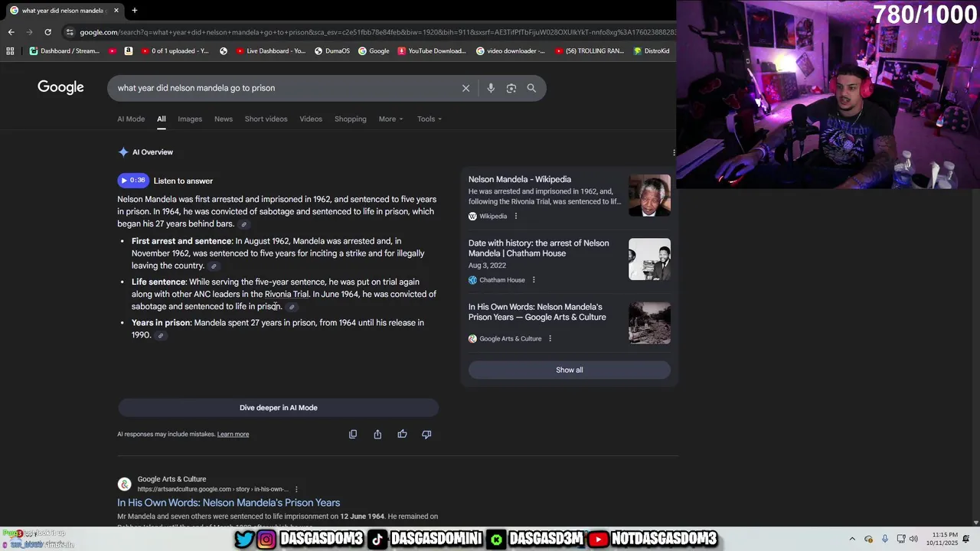Open the Dashboard / Stream bookmark

pyautogui.click(x=65, y=51)
